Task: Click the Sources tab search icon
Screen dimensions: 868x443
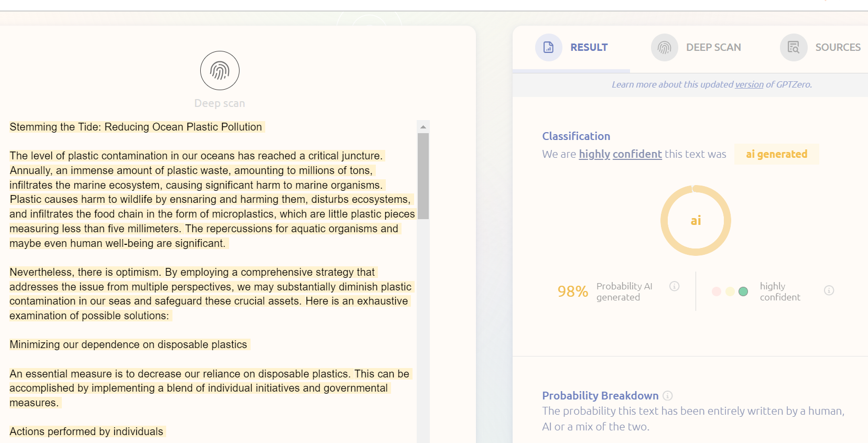Action: click(793, 48)
